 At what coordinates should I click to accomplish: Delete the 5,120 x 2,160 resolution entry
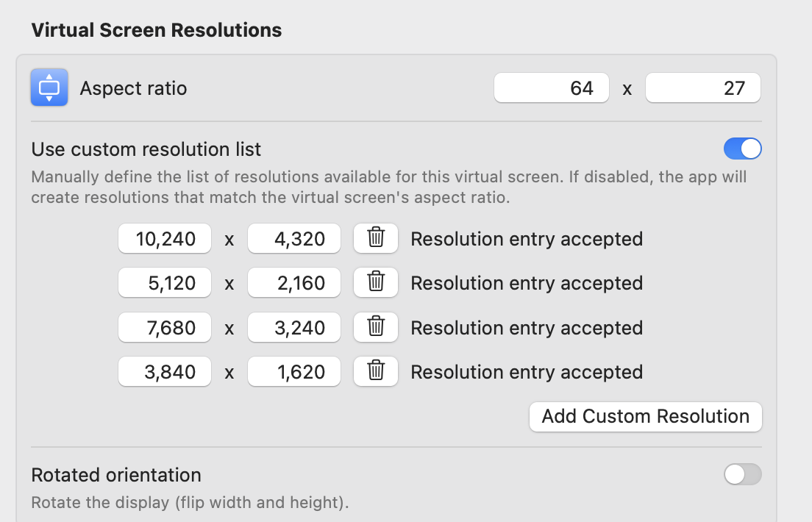(376, 283)
